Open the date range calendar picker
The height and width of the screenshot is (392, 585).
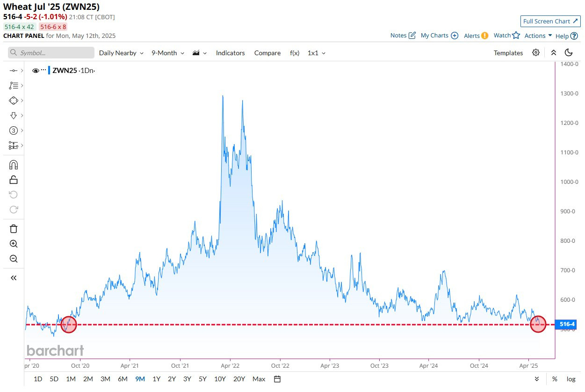coord(277,379)
